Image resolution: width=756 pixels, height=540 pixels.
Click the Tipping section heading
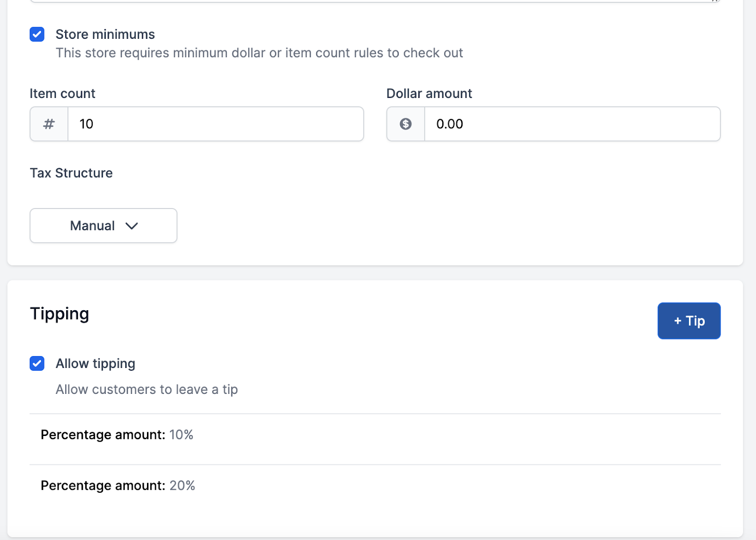point(60,314)
